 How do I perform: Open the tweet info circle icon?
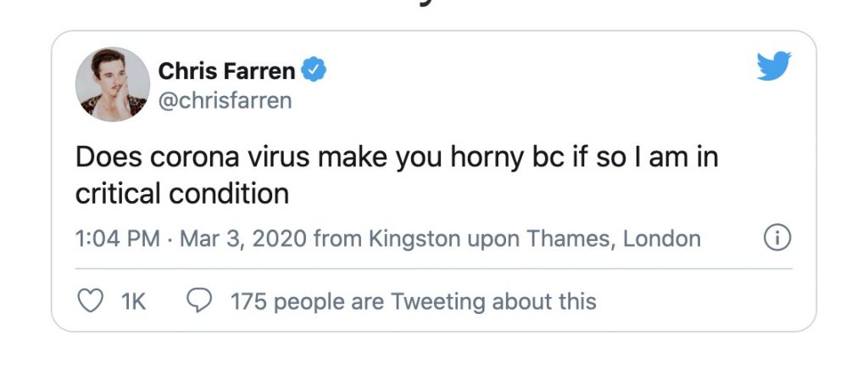pos(777,239)
